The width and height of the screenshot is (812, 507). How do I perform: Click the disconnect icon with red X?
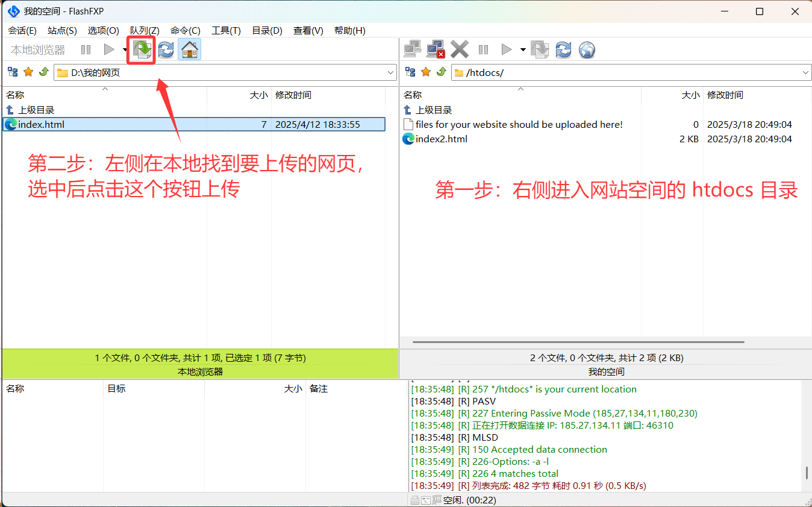pos(436,49)
